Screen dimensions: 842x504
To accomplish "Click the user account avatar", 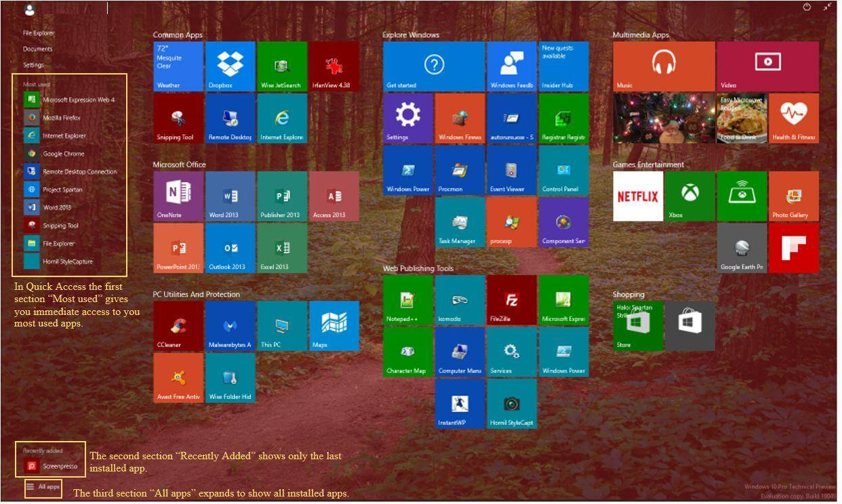I will 29,9.
